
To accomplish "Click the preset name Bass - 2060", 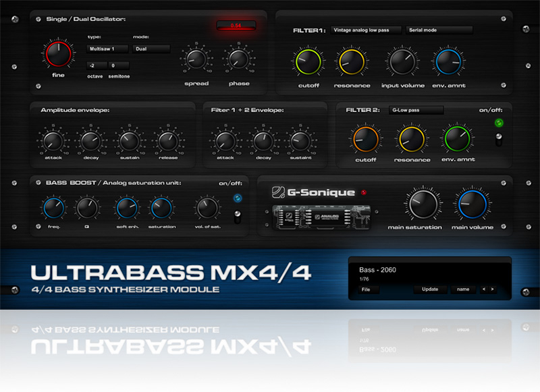I will 377,270.
